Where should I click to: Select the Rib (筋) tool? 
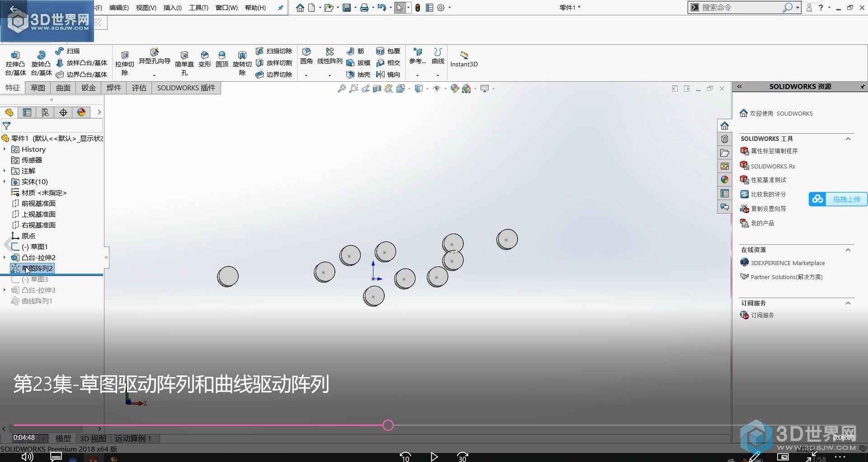(x=355, y=51)
